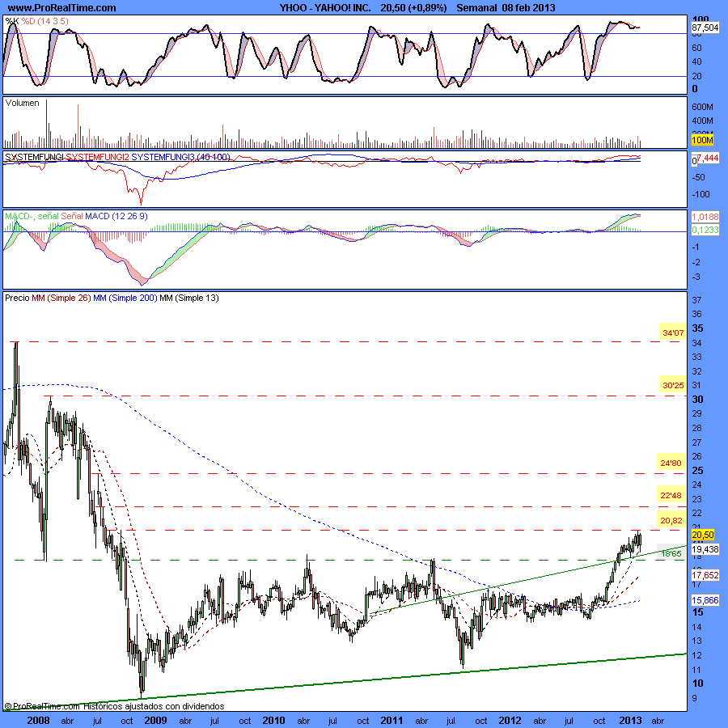
Task: Click the 37 price axis value
Action: point(697,300)
